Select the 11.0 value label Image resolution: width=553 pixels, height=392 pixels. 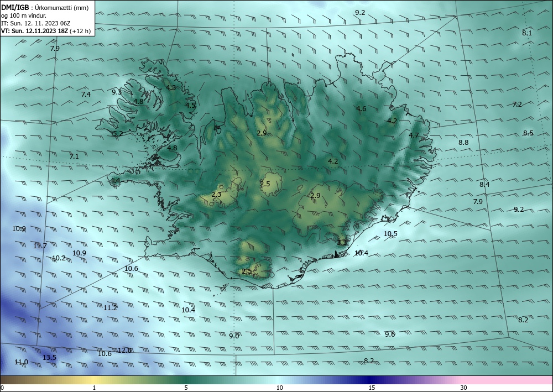pos(21,362)
